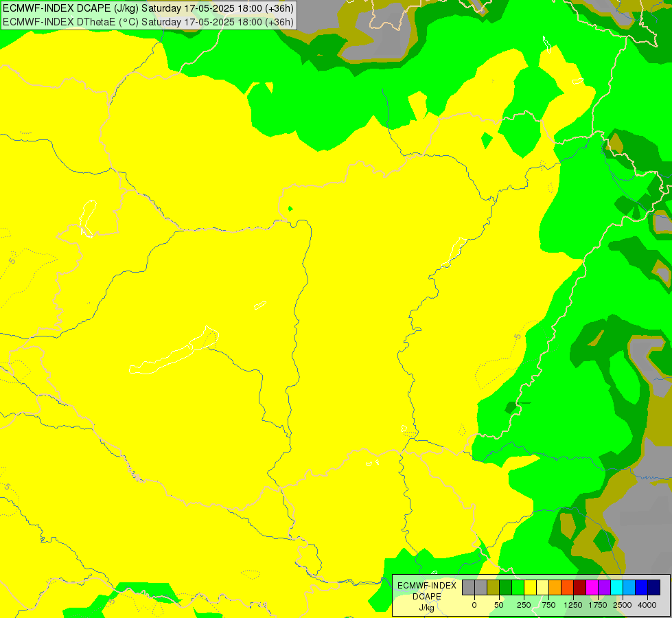Click the dark green legend swatch
The height and width of the screenshot is (618, 672).
506,587
